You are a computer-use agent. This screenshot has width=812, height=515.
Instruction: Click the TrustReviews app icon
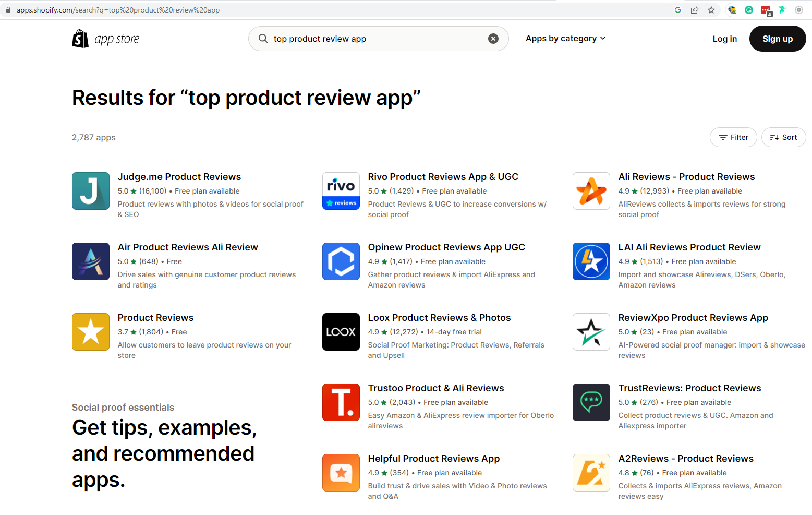tap(591, 402)
